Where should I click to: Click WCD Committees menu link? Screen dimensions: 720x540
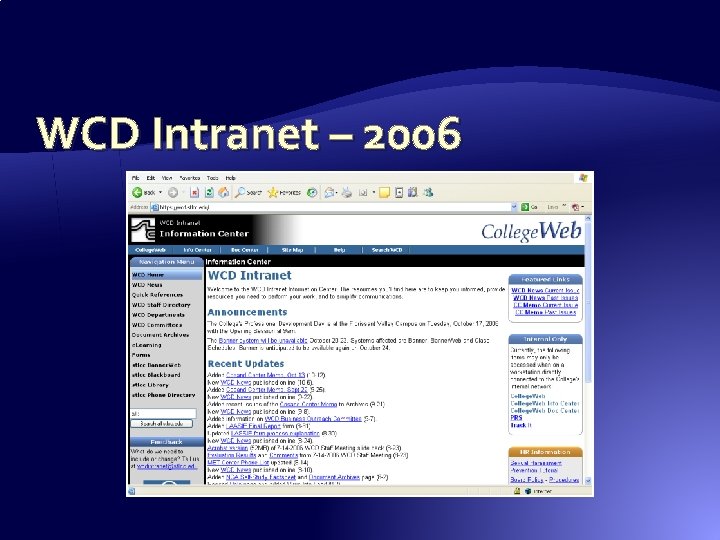pos(157,325)
